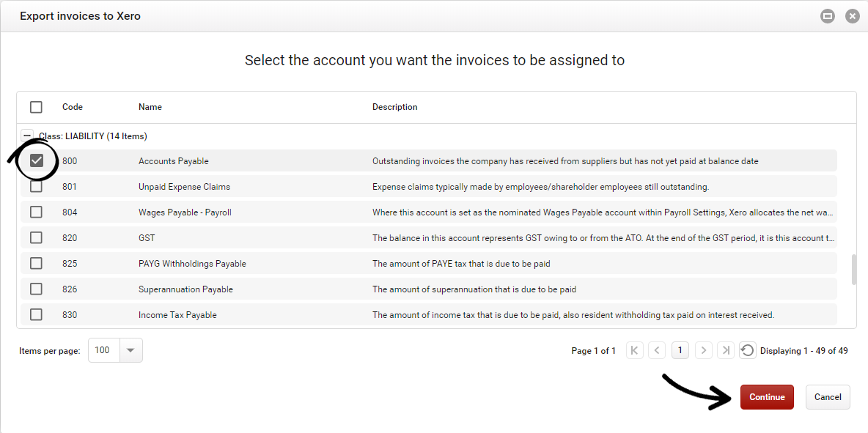Tick the Unpaid Expense Claims checkbox
Viewport: 868px width, 433px height.
click(36, 187)
